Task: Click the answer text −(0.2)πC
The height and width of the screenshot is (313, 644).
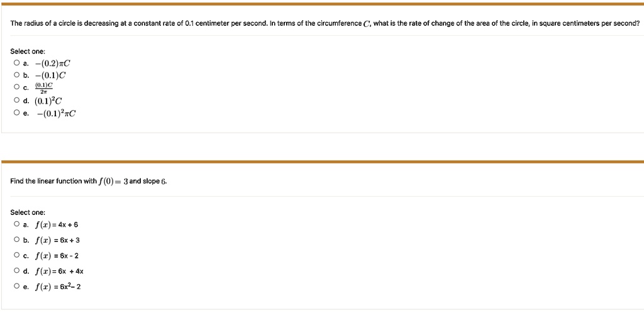Action: pos(53,63)
